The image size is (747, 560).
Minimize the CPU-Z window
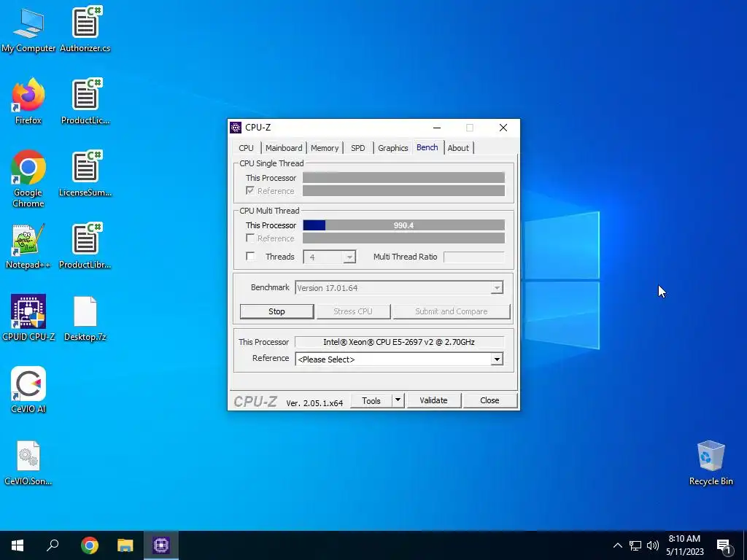tap(437, 128)
